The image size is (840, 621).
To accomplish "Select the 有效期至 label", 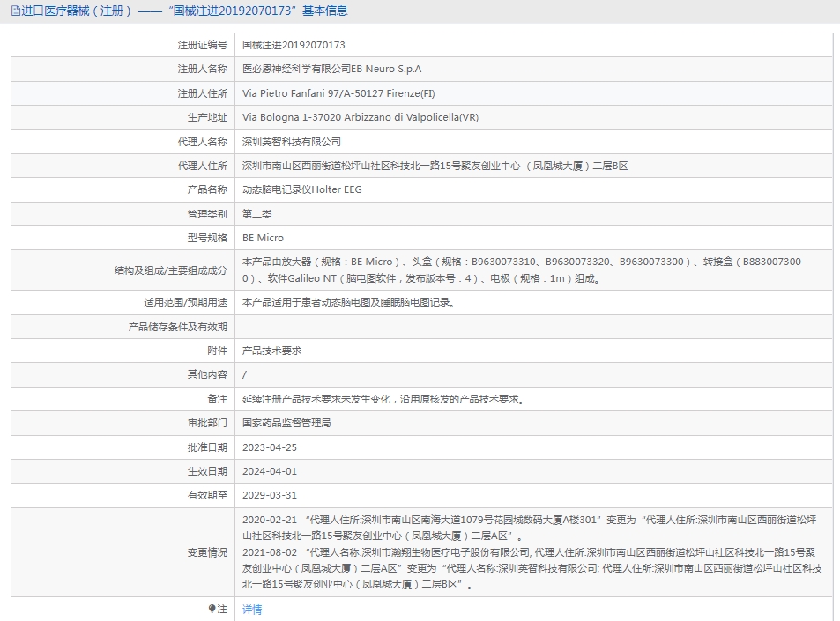I will (x=207, y=495).
